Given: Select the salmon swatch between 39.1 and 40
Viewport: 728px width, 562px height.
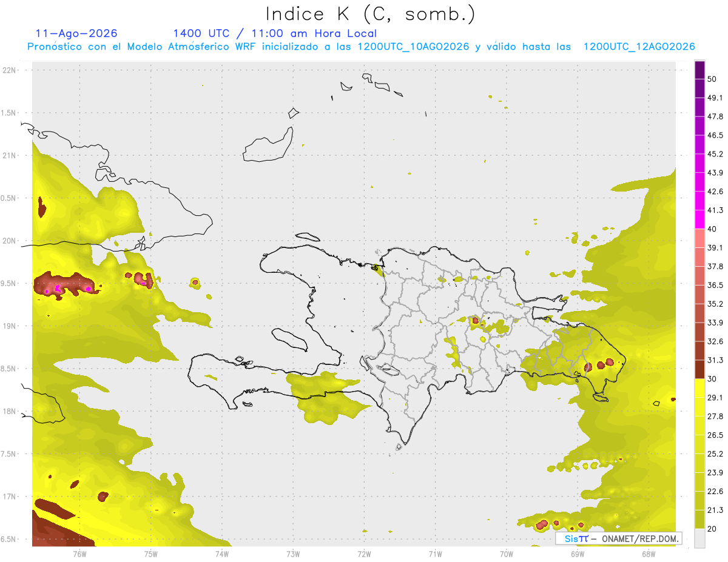Looking at the screenshot, I should click(x=699, y=238).
